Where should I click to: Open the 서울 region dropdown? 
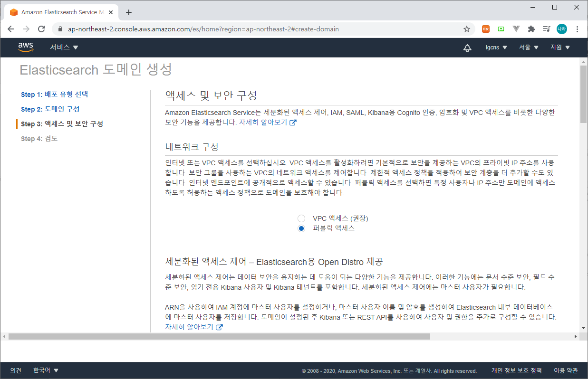[529, 47]
